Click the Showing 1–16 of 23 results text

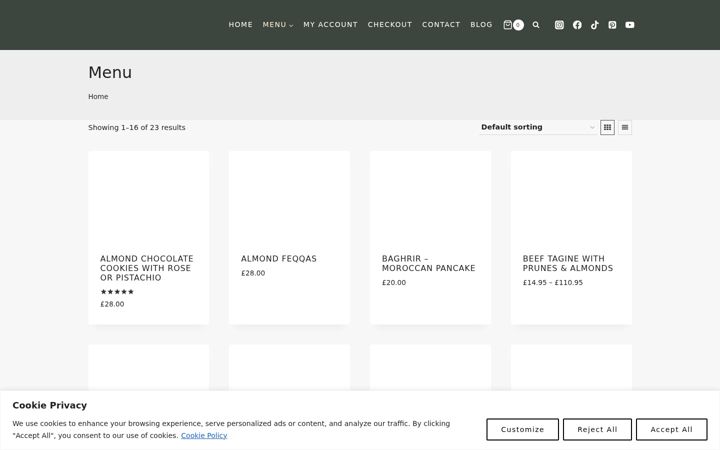[137, 128]
